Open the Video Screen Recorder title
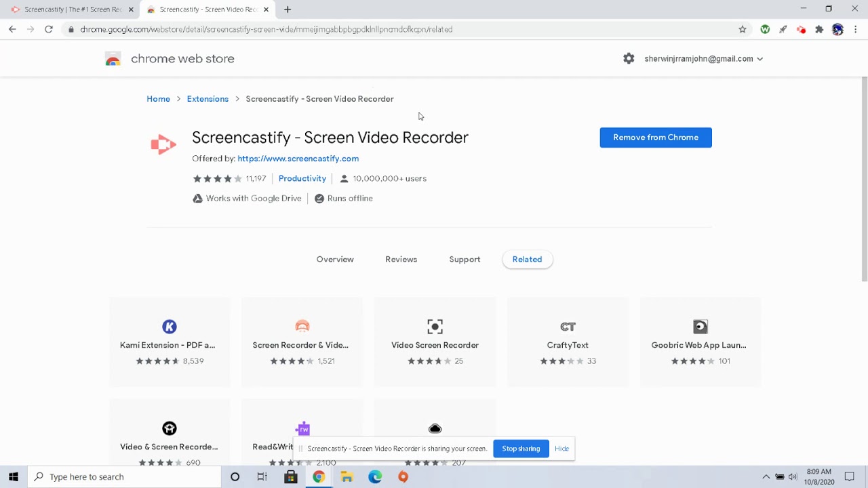The image size is (868, 488). pos(435,345)
